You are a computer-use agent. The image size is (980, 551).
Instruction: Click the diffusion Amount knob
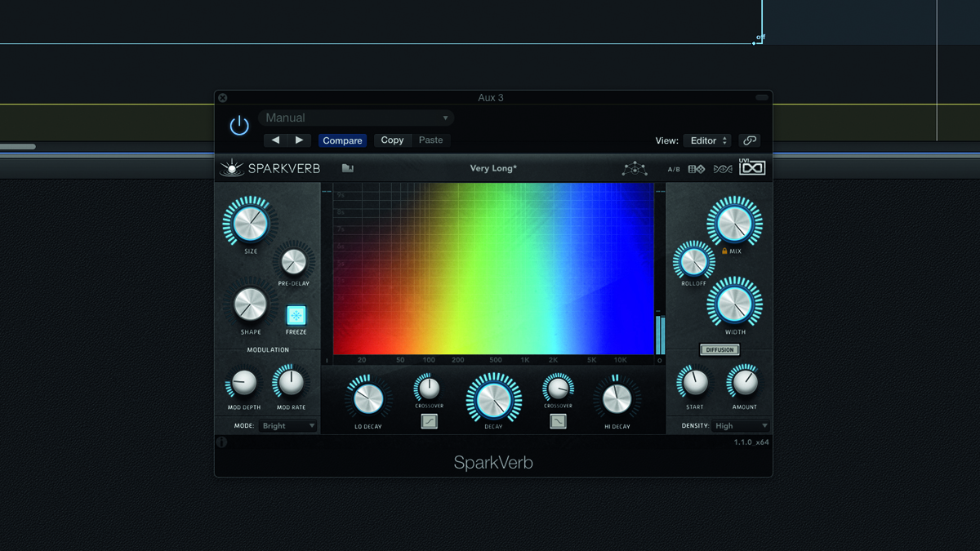pyautogui.click(x=744, y=382)
